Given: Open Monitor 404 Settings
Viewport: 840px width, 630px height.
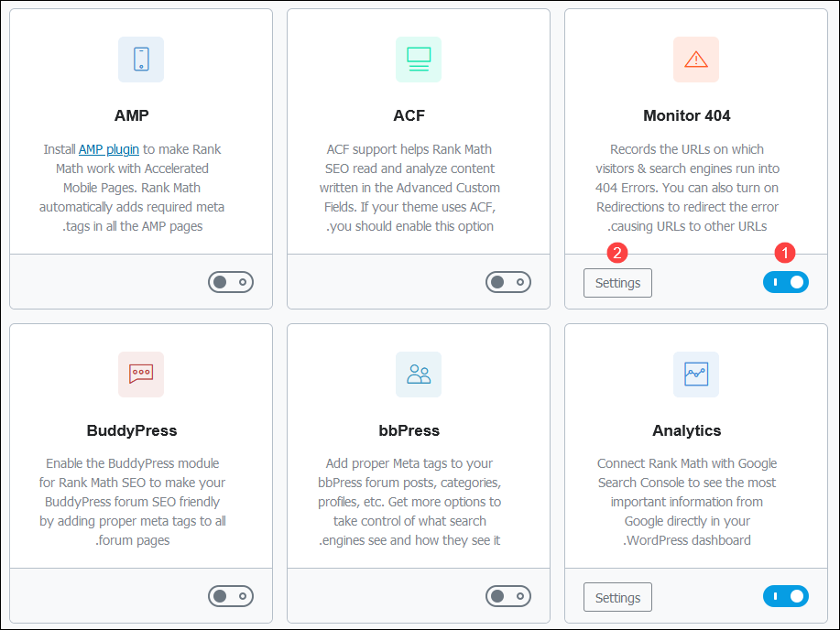Looking at the screenshot, I should click(x=617, y=283).
